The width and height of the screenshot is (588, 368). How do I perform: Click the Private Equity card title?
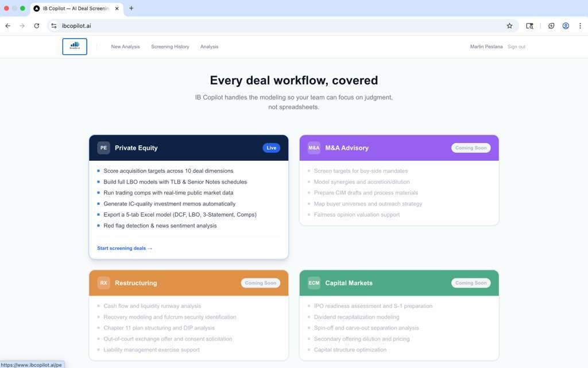tap(136, 148)
